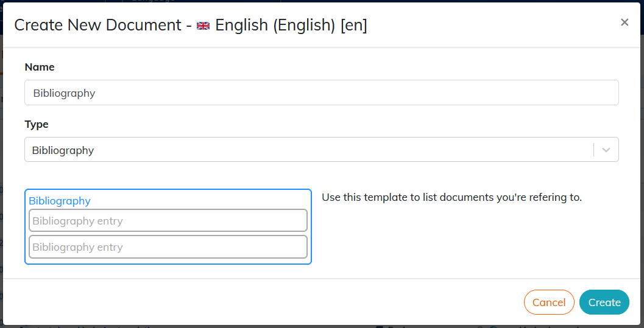Cancel the new document creation
This screenshot has width=644, height=328.
tap(549, 302)
